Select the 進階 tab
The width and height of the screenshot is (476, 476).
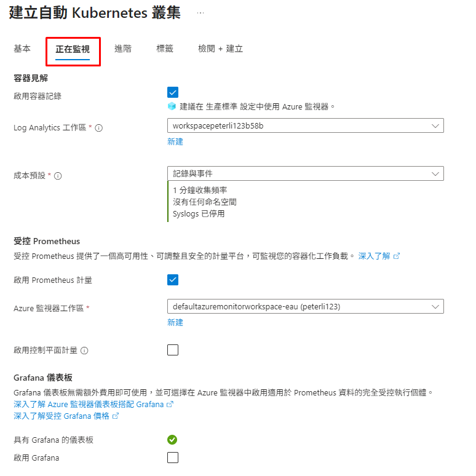123,49
